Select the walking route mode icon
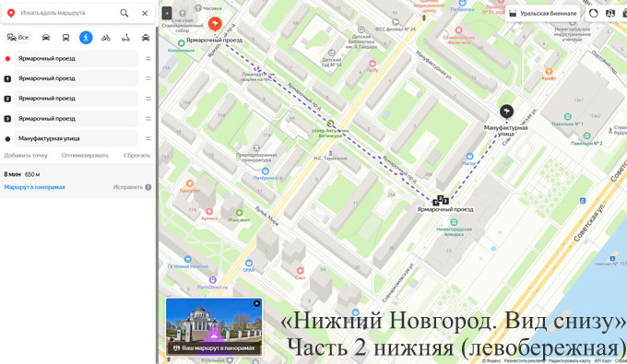The width and height of the screenshot is (627, 364). 86,38
